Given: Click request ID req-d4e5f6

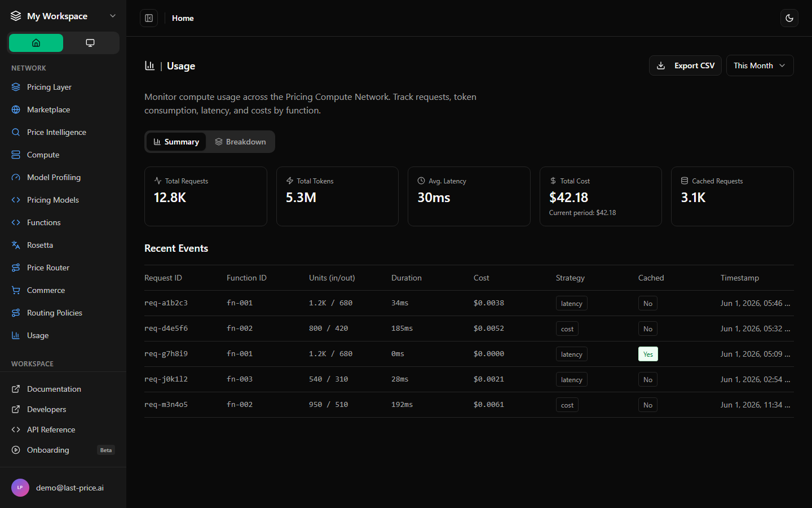Looking at the screenshot, I should pos(166,329).
